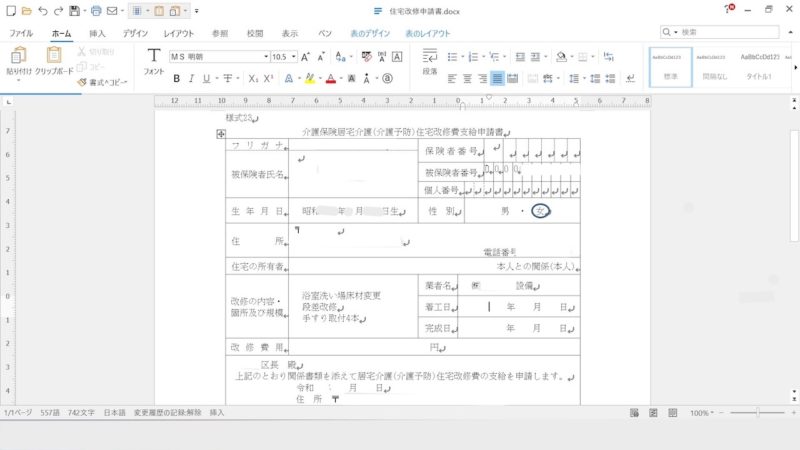Click the bulleted list icon

pos(452,57)
